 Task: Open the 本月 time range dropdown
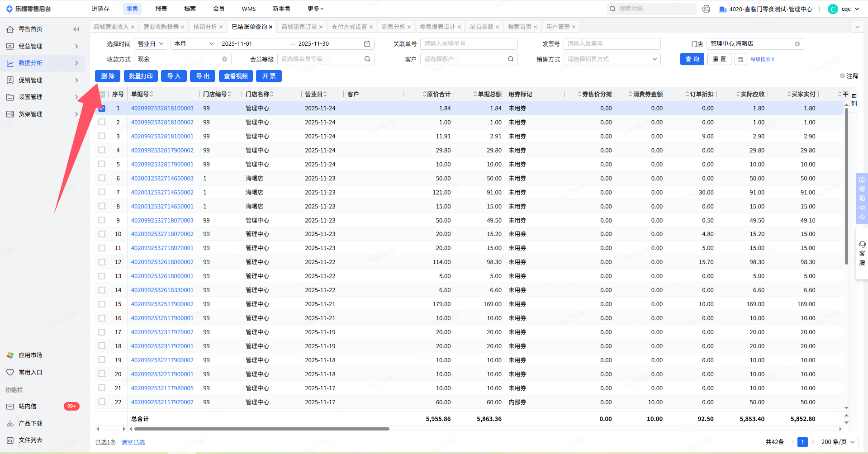pos(193,44)
